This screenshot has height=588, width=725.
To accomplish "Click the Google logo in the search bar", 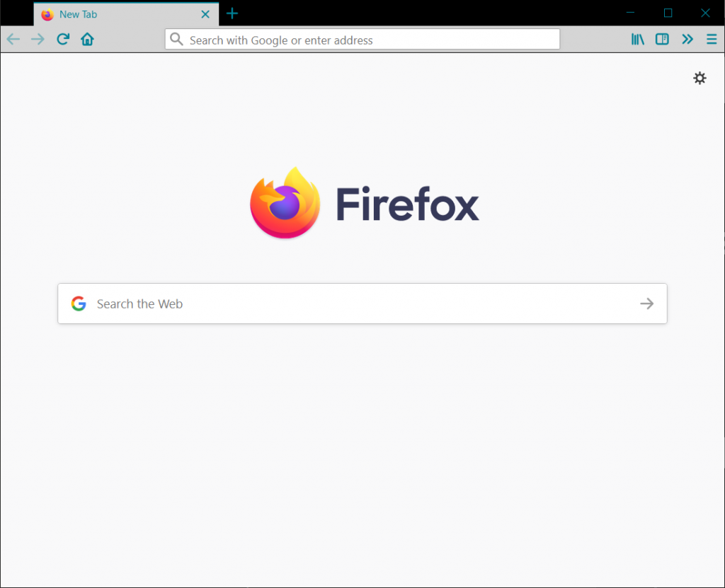I will [x=78, y=303].
